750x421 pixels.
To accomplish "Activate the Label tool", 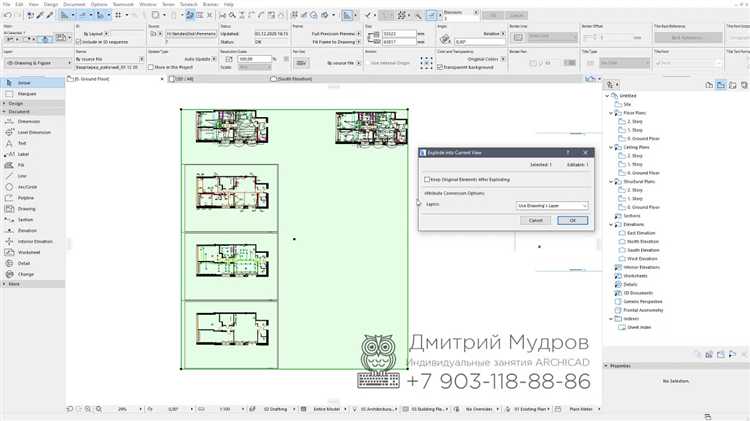I will click(32, 155).
